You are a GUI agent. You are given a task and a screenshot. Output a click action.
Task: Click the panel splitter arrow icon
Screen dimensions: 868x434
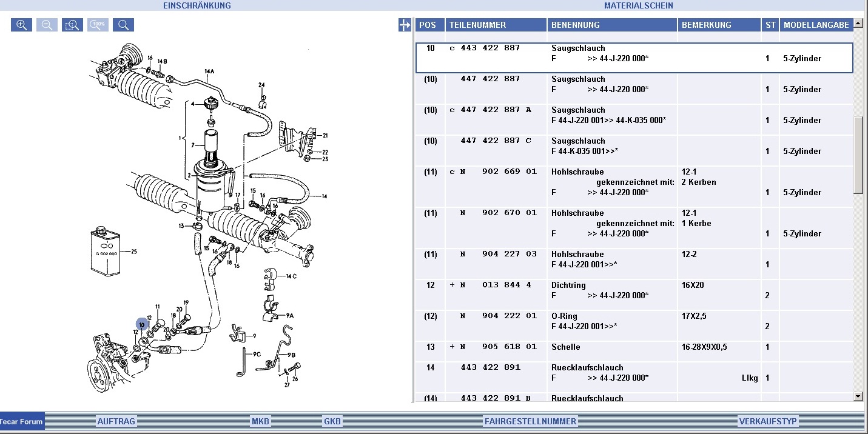[405, 25]
